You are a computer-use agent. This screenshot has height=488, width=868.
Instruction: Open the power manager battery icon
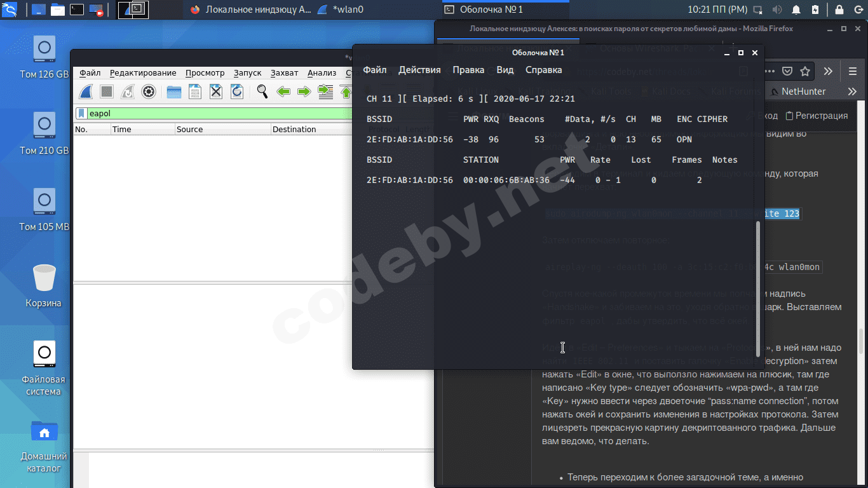[815, 10]
